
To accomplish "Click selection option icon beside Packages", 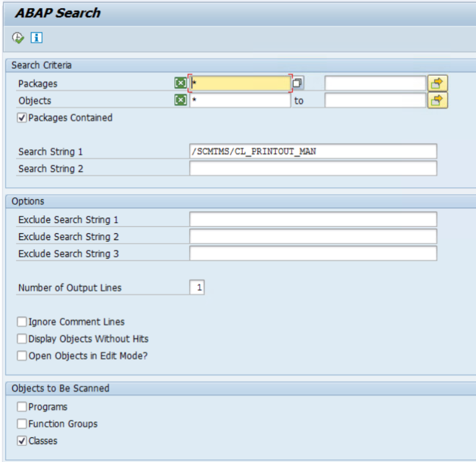I will coord(180,83).
